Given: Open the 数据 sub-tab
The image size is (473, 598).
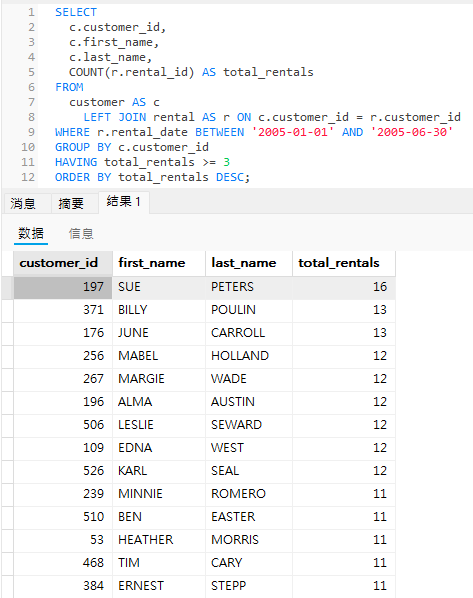Looking at the screenshot, I should point(31,233).
